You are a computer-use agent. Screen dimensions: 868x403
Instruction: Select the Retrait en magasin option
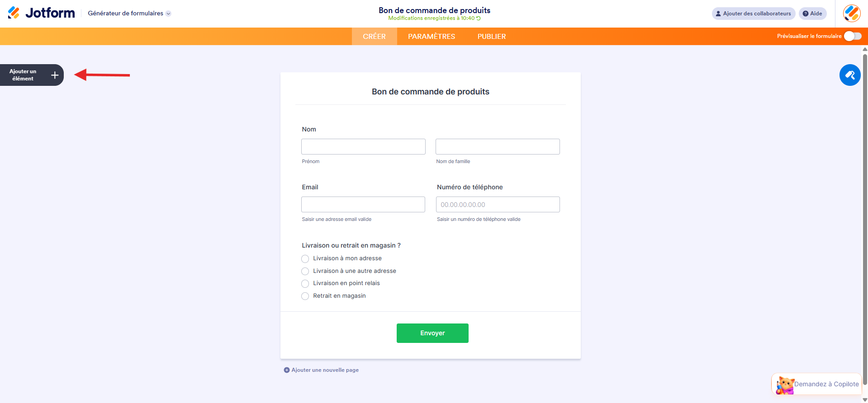point(305,296)
